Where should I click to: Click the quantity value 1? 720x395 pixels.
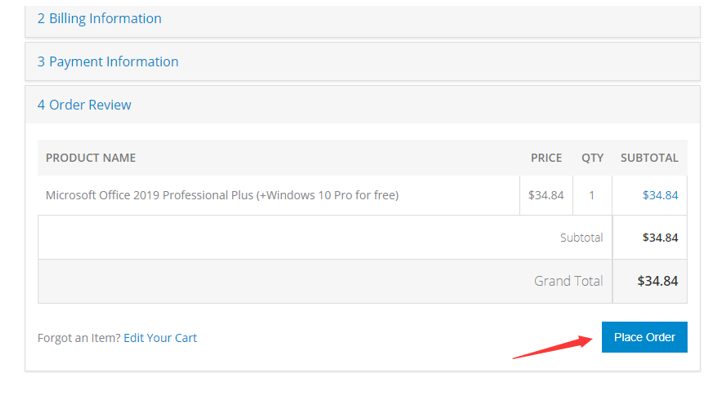click(592, 195)
